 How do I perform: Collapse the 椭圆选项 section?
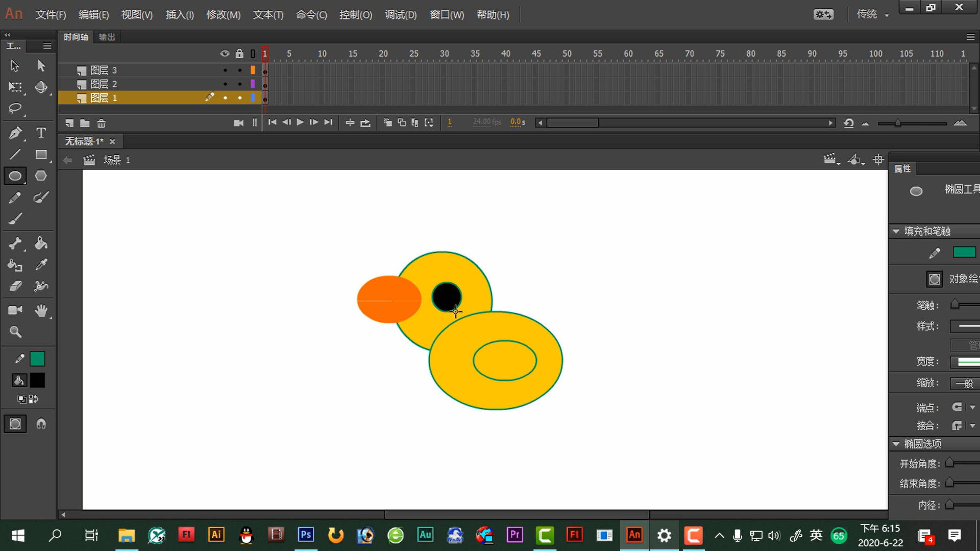[x=896, y=444]
